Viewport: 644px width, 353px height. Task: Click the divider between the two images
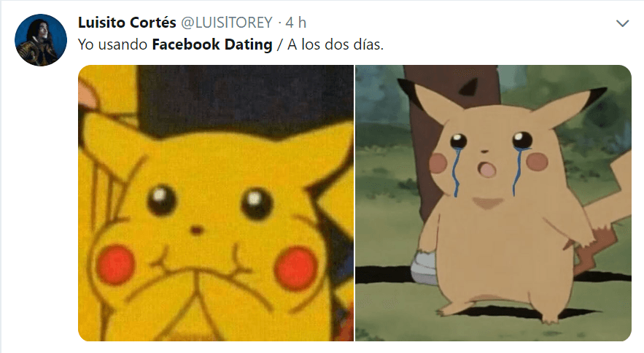coord(354,203)
